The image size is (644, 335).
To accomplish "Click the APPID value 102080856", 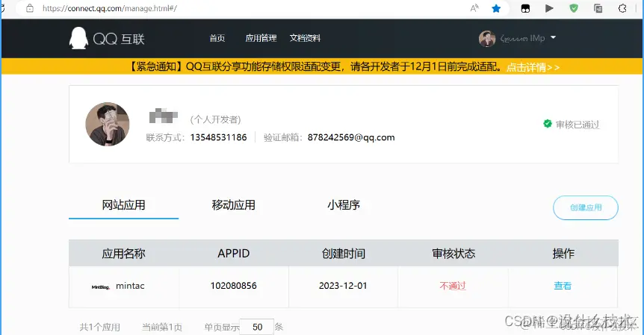I will click(234, 286).
